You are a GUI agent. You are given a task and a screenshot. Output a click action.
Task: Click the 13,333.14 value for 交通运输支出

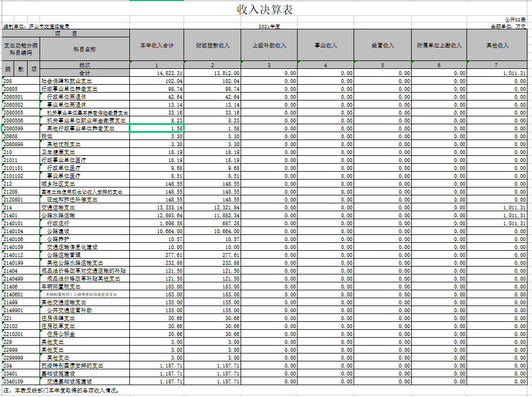tap(156, 208)
